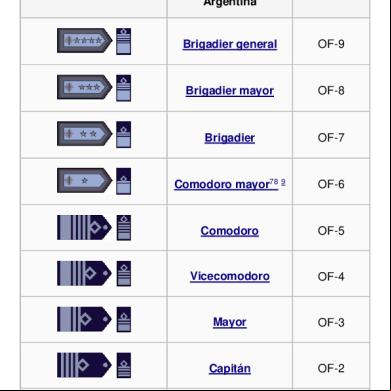Click the Capitán shoulder board image
The height and width of the screenshot is (391, 391).
(x=84, y=365)
